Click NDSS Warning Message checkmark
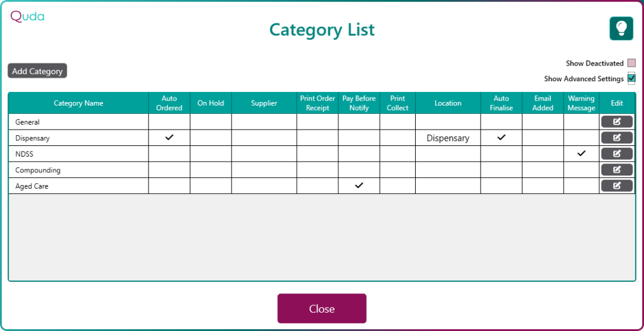 click(x=581, y=154)
